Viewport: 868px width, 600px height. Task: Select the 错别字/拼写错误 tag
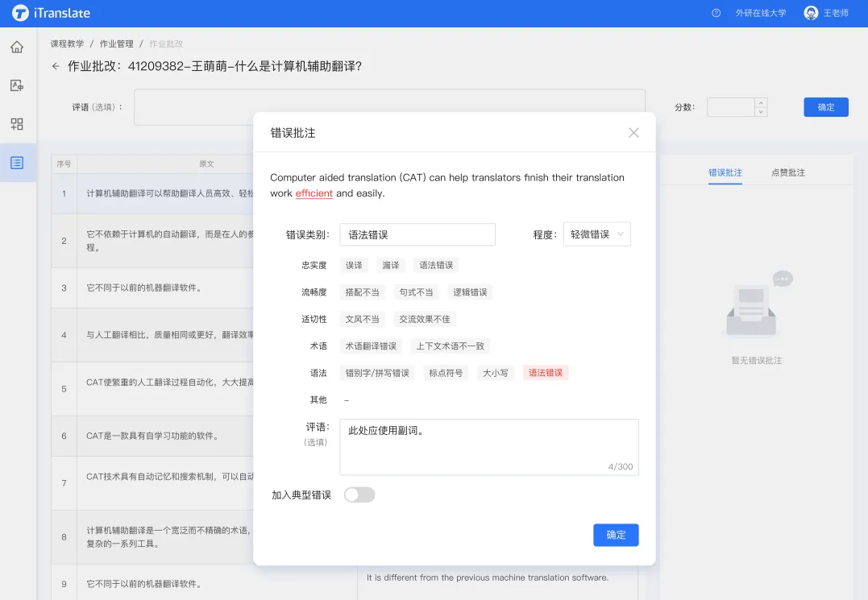point(377,373)
